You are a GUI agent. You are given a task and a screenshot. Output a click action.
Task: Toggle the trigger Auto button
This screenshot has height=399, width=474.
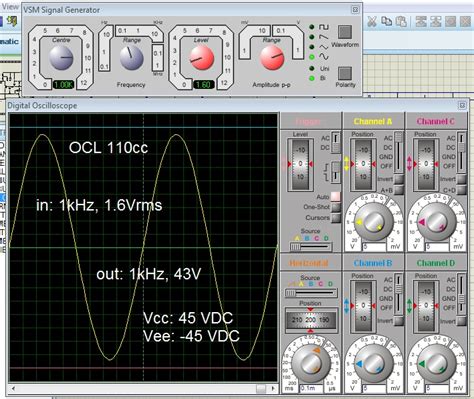click(335, 197)
